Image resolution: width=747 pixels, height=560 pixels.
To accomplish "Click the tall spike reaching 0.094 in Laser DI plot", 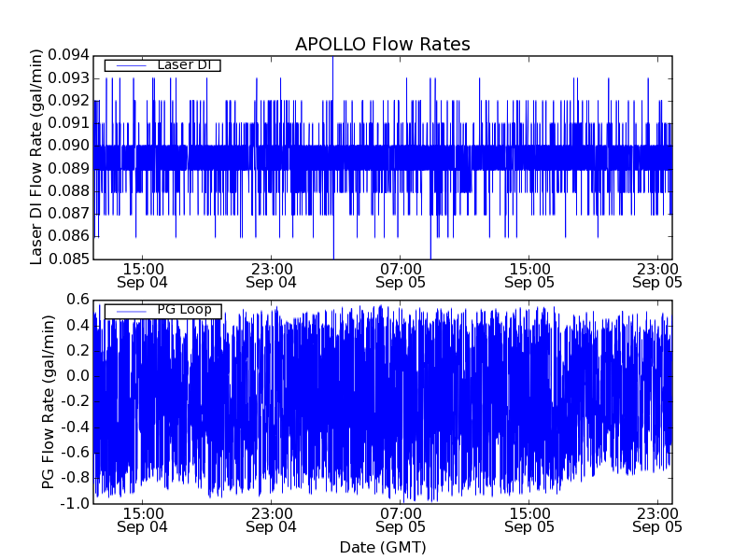I will 332,60.
